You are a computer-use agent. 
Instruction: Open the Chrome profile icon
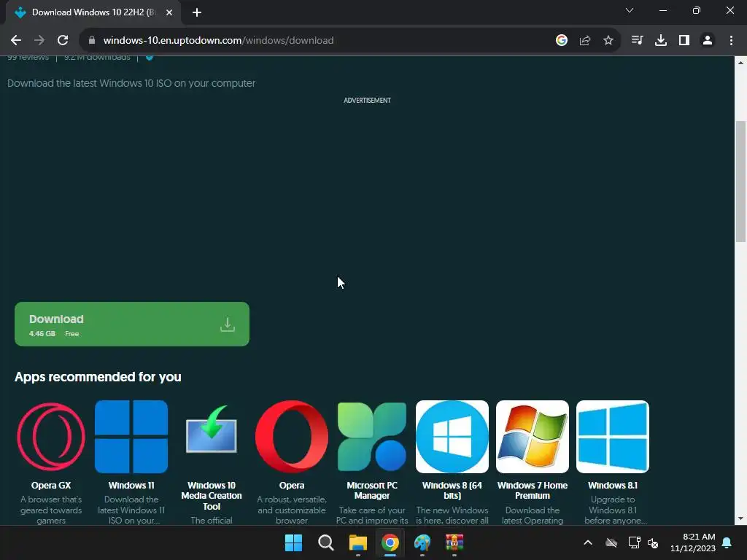[x=708, y=41]
